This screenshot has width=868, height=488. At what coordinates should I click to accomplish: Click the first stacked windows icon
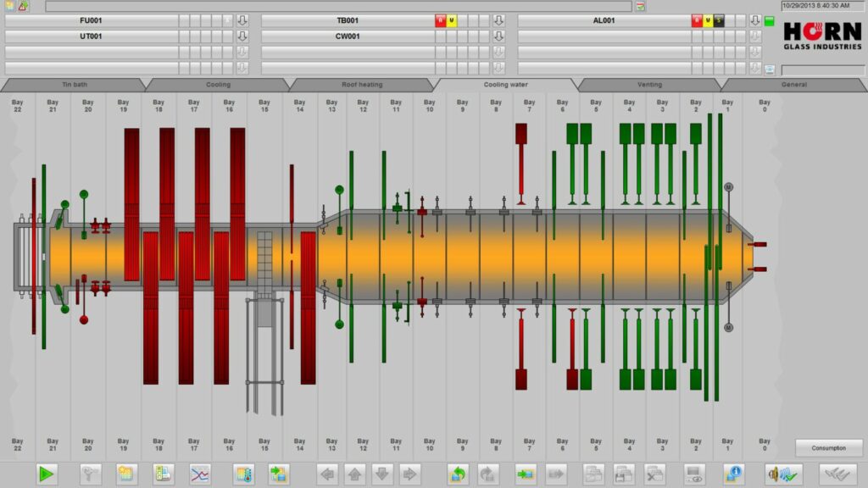594,474
